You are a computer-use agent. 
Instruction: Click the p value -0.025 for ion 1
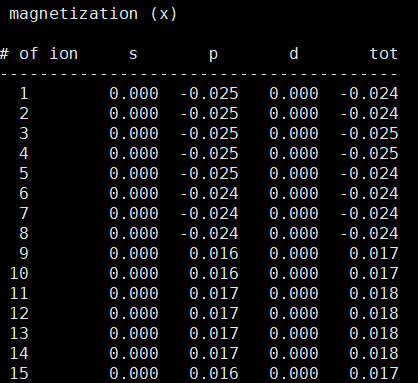coord(209,94)
